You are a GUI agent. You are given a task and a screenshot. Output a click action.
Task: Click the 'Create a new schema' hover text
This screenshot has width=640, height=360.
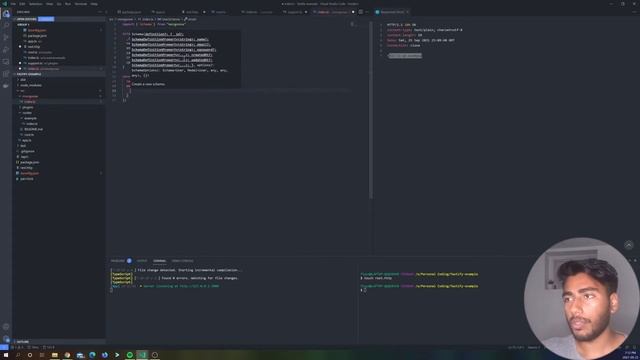(x=148, y=84)
